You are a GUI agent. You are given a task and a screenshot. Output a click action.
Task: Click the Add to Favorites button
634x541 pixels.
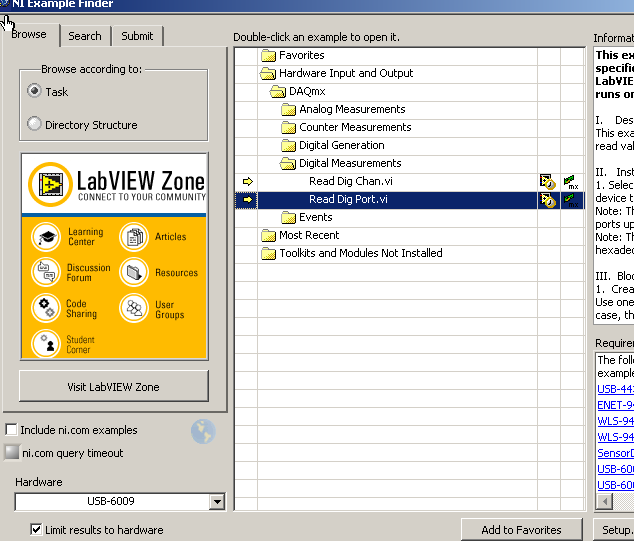click(522, 530)
